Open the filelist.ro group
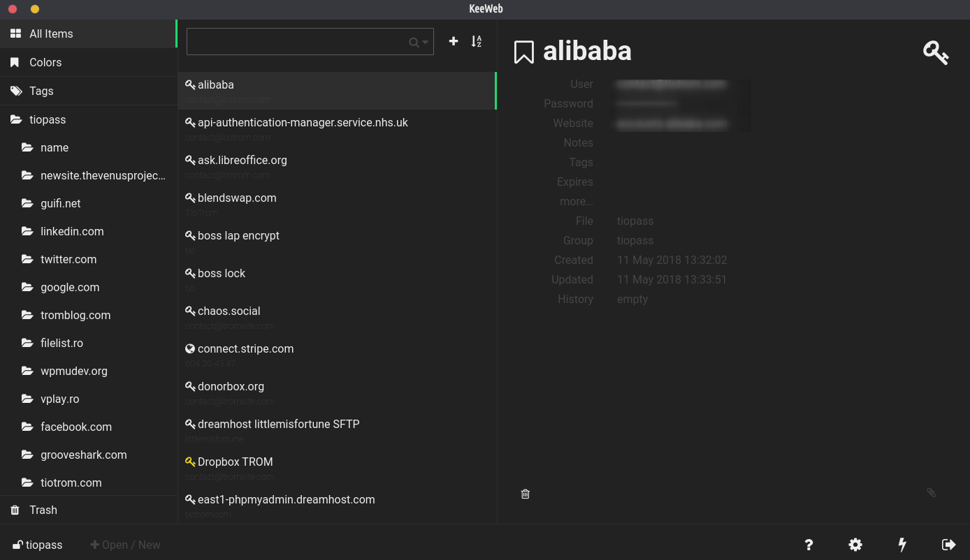 pos(89,343)
